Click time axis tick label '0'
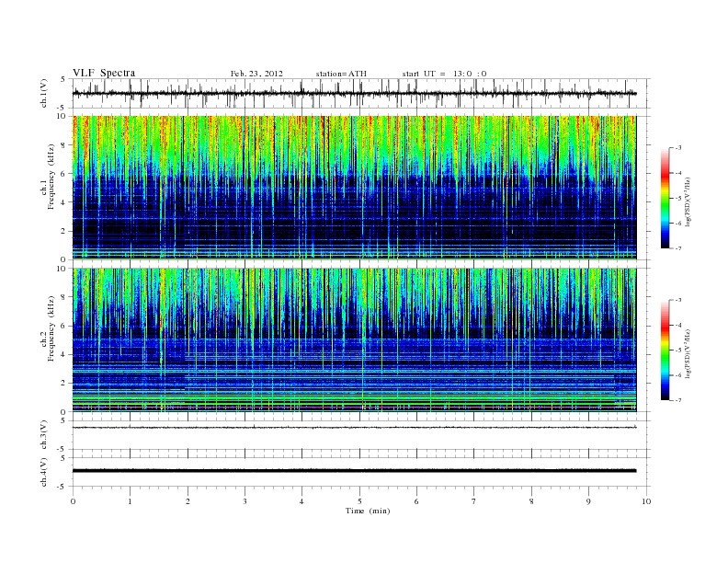Viewport: 728px width, 563px height. pos(73,501)
